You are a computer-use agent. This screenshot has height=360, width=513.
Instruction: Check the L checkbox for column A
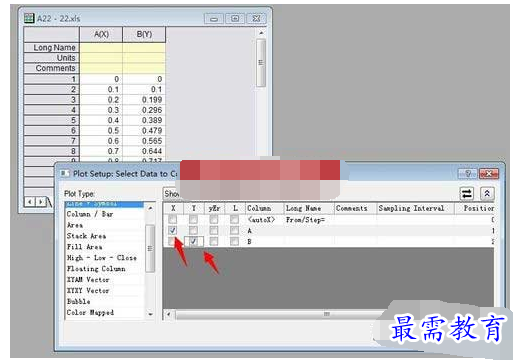pos(235,230)
